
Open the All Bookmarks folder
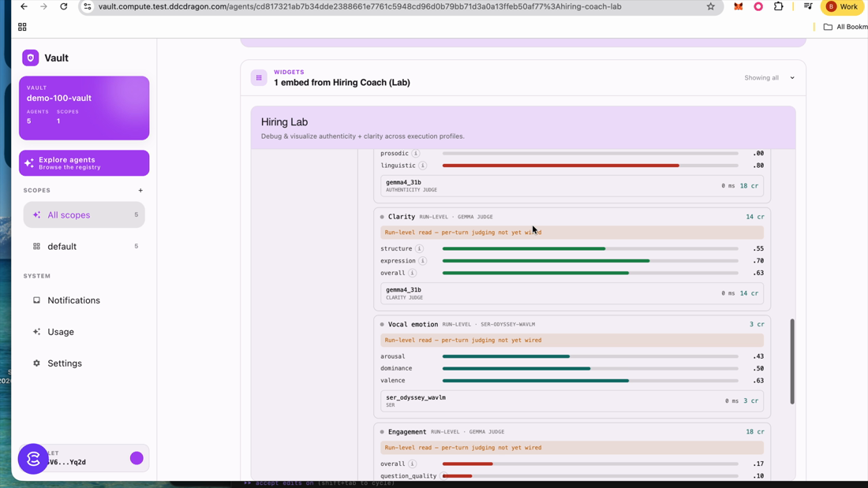(845, 27)
